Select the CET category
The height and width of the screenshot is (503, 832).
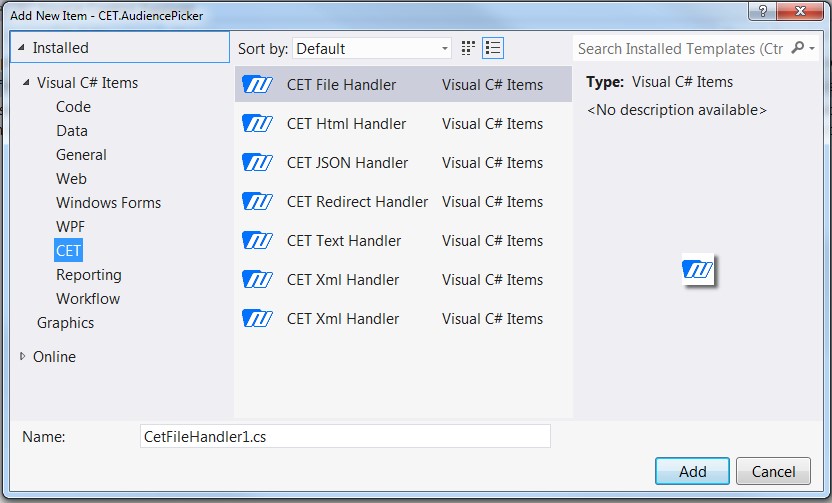pyautogui.click(x=68, y=250)
